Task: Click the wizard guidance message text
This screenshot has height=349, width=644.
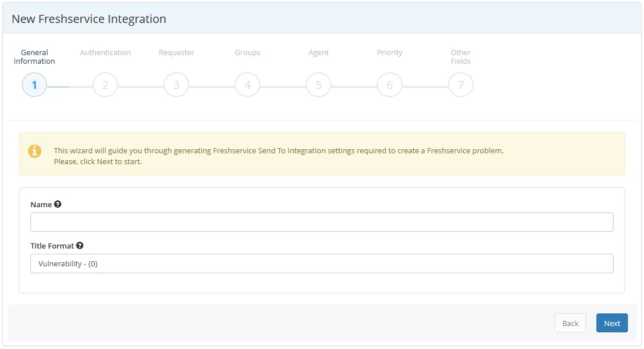Action: click(x=279, y=156)
